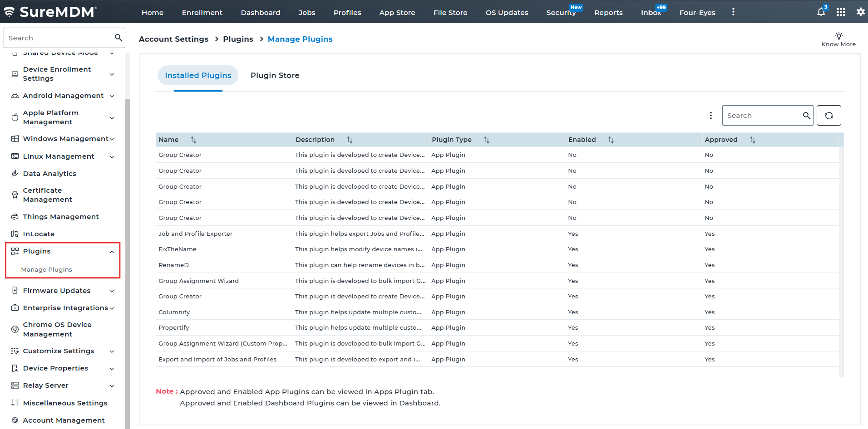The image size is (868, 429).
Task: Sort plugins by the Approved column
Action: 752,140
